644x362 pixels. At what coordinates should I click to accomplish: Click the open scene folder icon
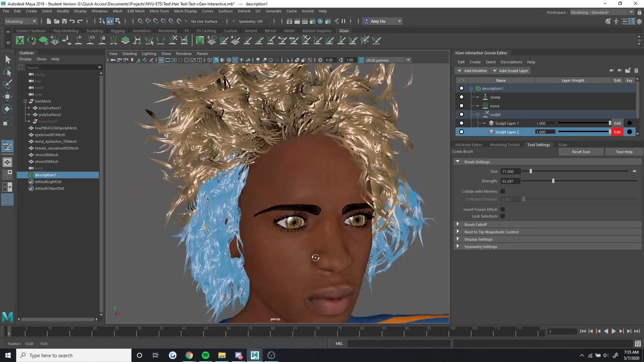tap(56, 21)
